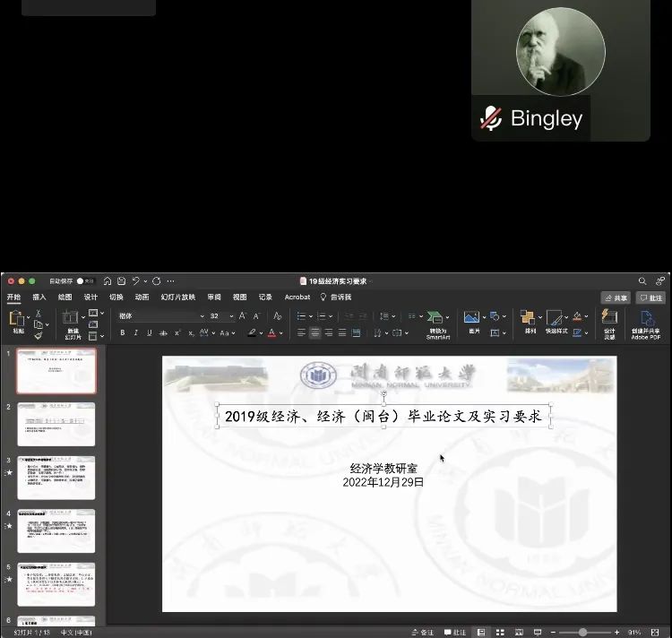Click the search magnifier in title bar
Image resolution: width=672 pixels, height=638 pixels.
(642, 281)
